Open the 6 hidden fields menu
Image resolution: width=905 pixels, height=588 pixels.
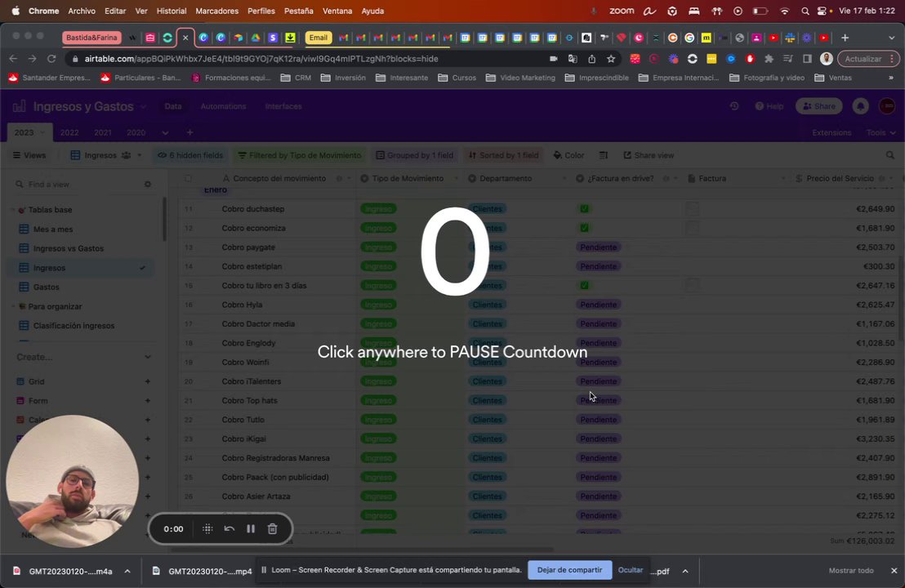pos(190,155)
